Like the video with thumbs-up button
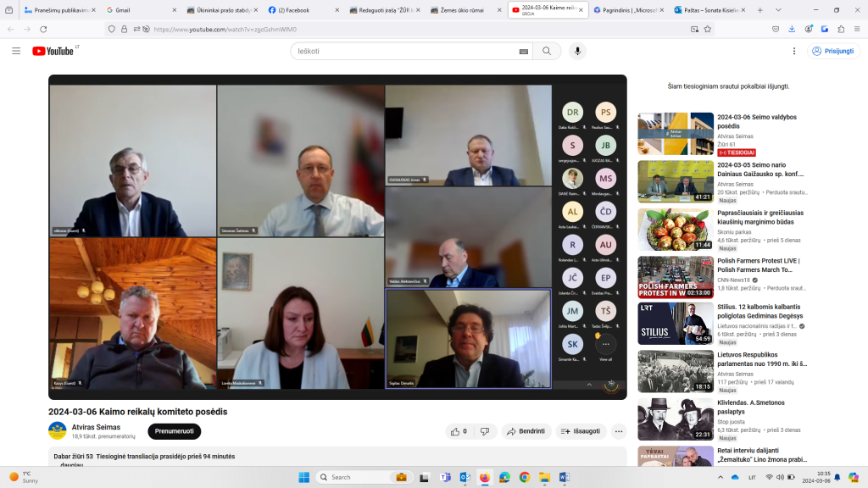Screen dimensions: 868x488 [459, 431]
